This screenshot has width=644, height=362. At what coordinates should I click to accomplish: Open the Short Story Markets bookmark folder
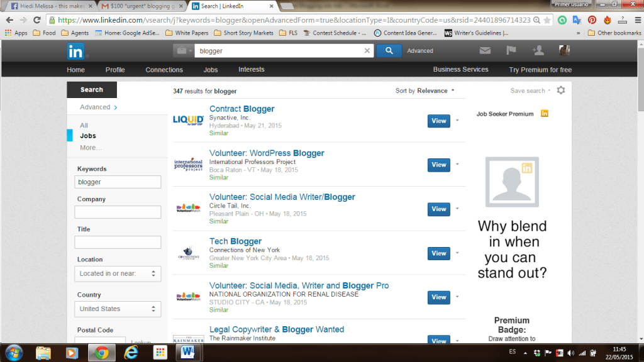tap(244, 33)
